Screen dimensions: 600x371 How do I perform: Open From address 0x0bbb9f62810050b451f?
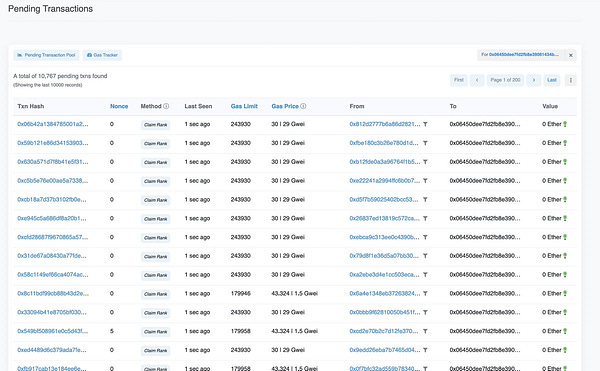(385, 312)
